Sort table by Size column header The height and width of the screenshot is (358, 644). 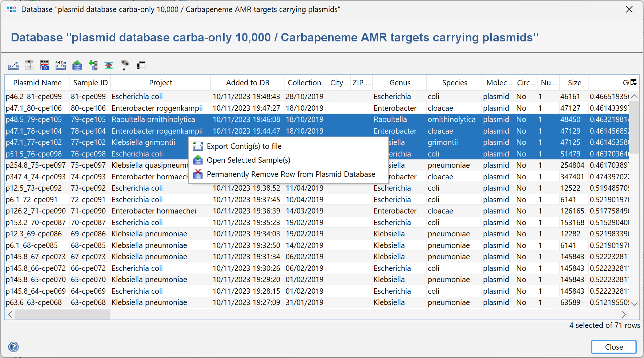574,83
